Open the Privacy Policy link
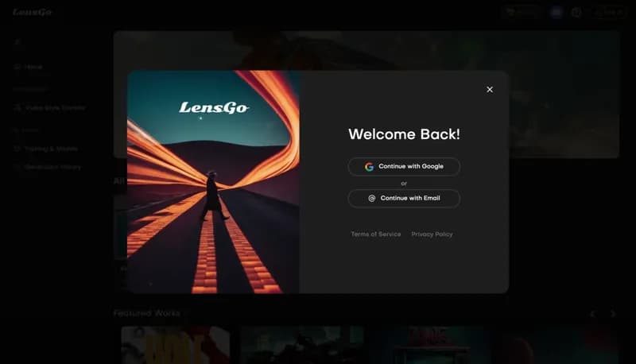This screenshot has width=636, height=364. point(432,234)
